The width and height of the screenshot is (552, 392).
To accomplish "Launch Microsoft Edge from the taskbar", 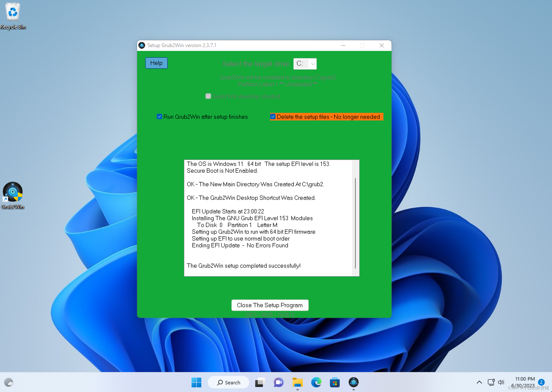I will (x=316, y=382).
